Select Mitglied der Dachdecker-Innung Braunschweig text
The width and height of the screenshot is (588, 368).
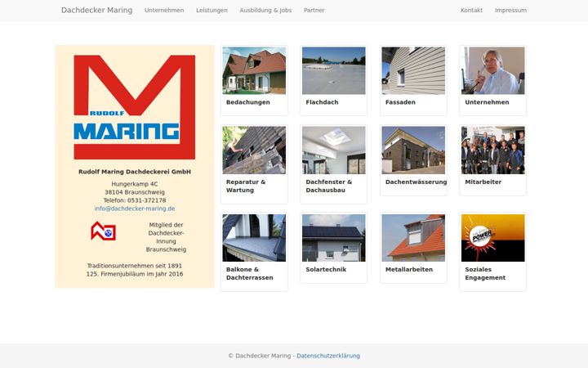point(166,237)
